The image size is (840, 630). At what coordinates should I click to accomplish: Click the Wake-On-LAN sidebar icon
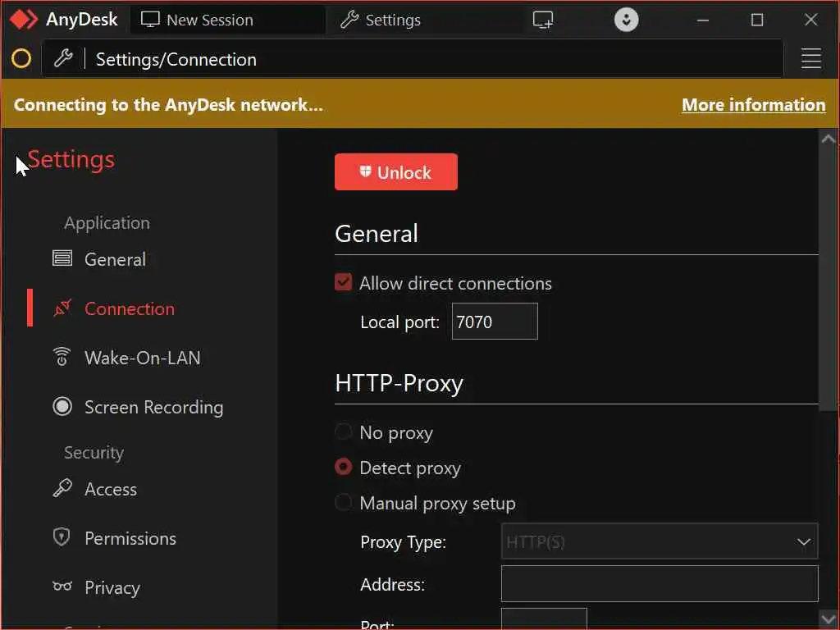click(62, 358)
